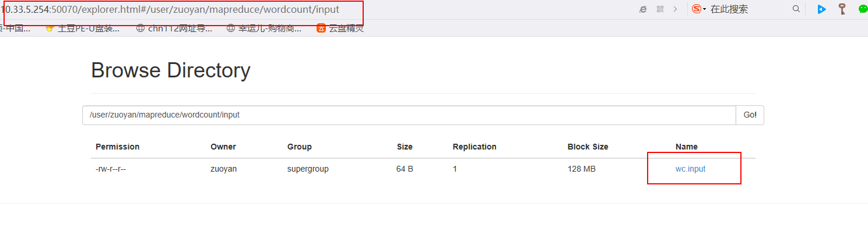This screenshot has width=868, height=249.
Task: Click the blue play-arrow toolbar icon
Action: [821, 9]
